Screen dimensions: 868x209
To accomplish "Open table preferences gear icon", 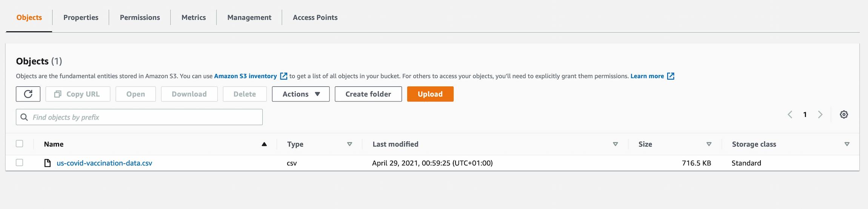I will pyautogui.click(x=844, y=114).
